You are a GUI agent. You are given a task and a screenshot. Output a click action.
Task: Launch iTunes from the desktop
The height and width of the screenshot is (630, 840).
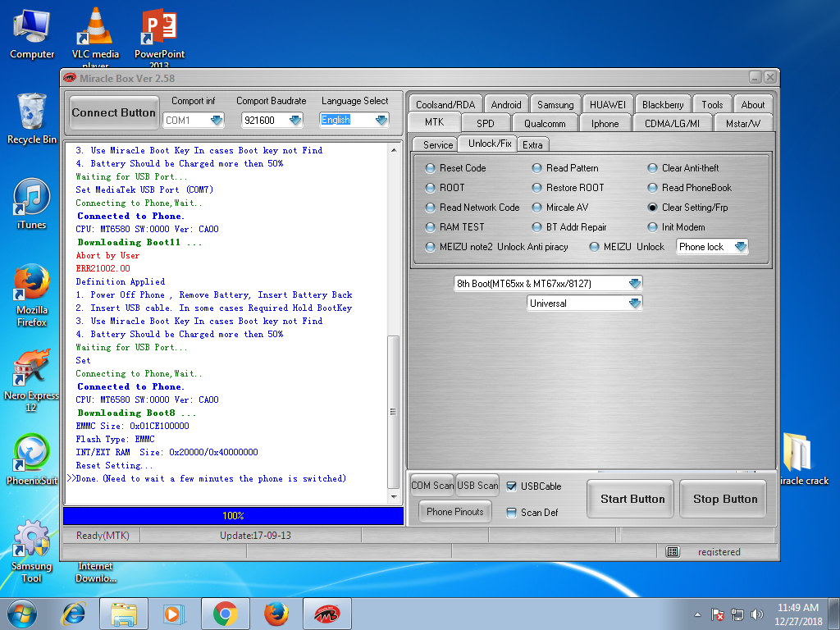(32, 203)
